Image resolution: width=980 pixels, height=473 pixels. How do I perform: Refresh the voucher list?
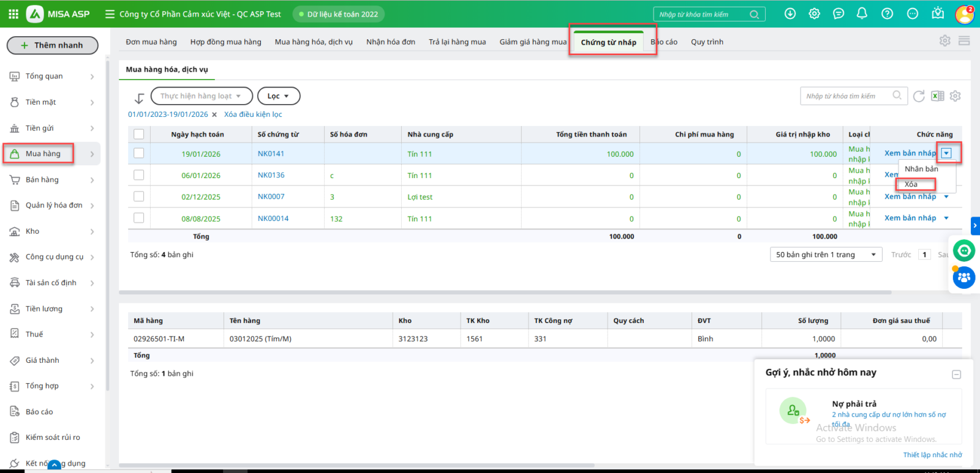[x=919, y=96]
